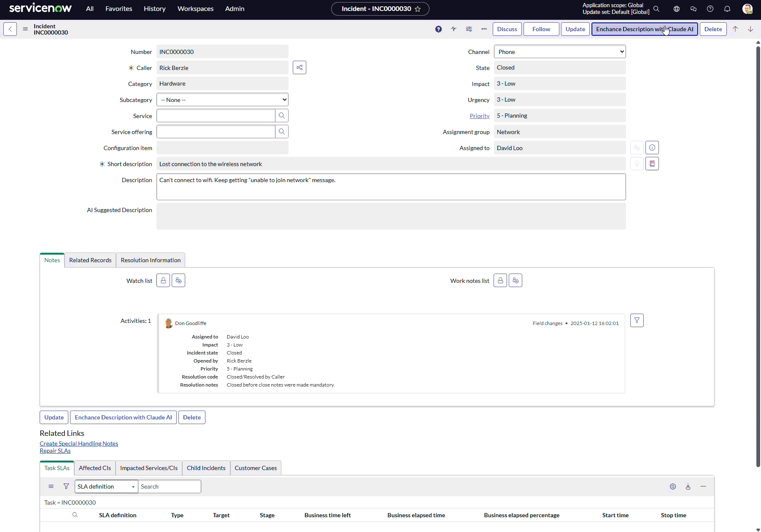Image resolution: width=761 pixels, height=532 pixels.
Task: Add me to Watch list icon
Action: [178, 280]
